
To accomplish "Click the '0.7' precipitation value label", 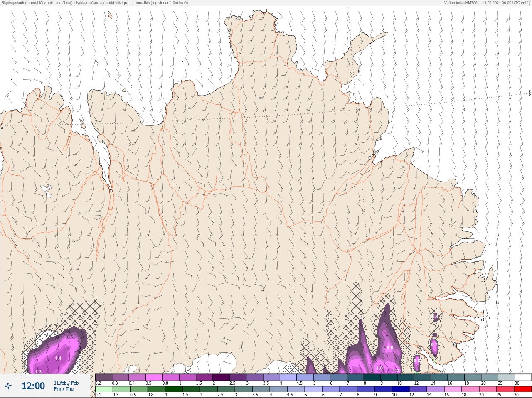I will point(434,344).
